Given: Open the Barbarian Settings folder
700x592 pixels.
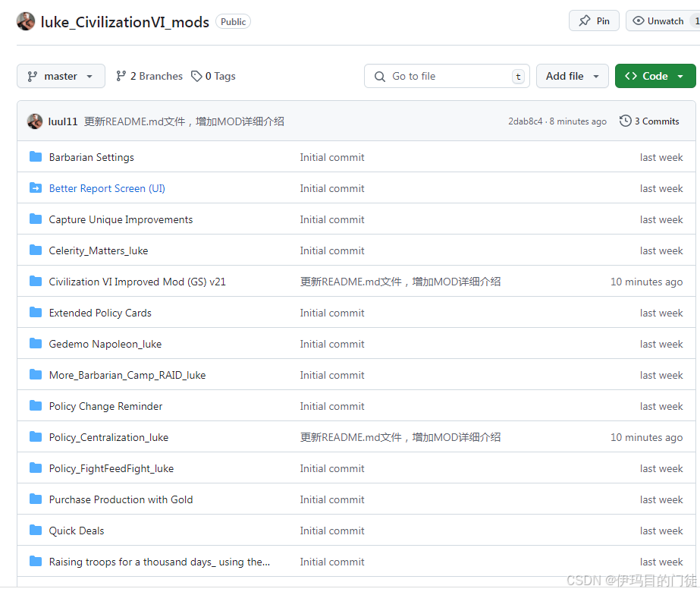Looking at the screenshot, I should click(x=92, y=157).
